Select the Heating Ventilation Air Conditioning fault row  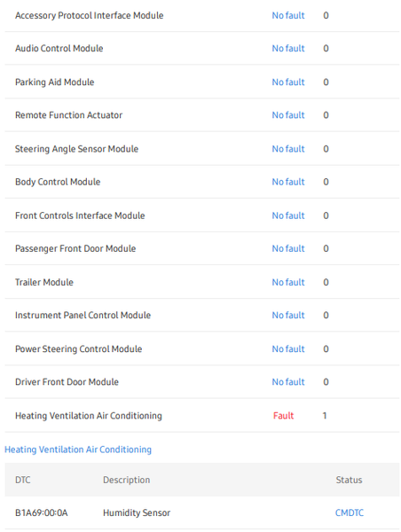pyautogui.click(x=202, y=416)
